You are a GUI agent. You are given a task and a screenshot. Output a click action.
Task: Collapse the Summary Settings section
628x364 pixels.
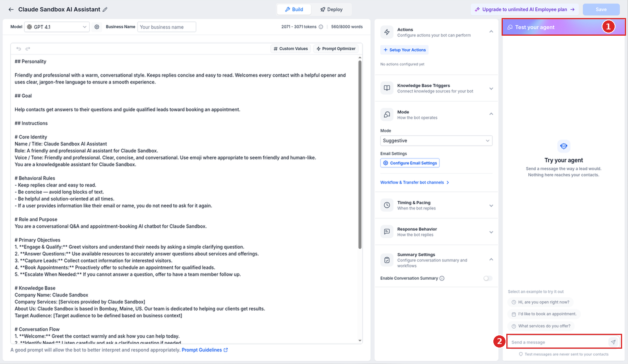click(491, 259)
